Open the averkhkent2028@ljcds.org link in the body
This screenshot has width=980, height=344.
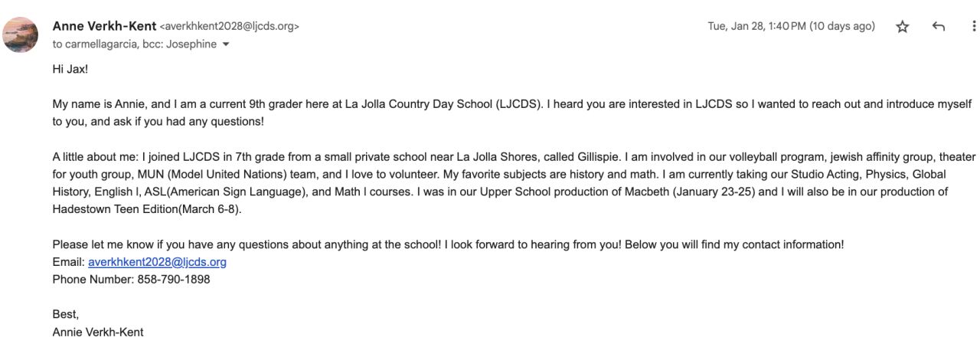tap(157, 262)
